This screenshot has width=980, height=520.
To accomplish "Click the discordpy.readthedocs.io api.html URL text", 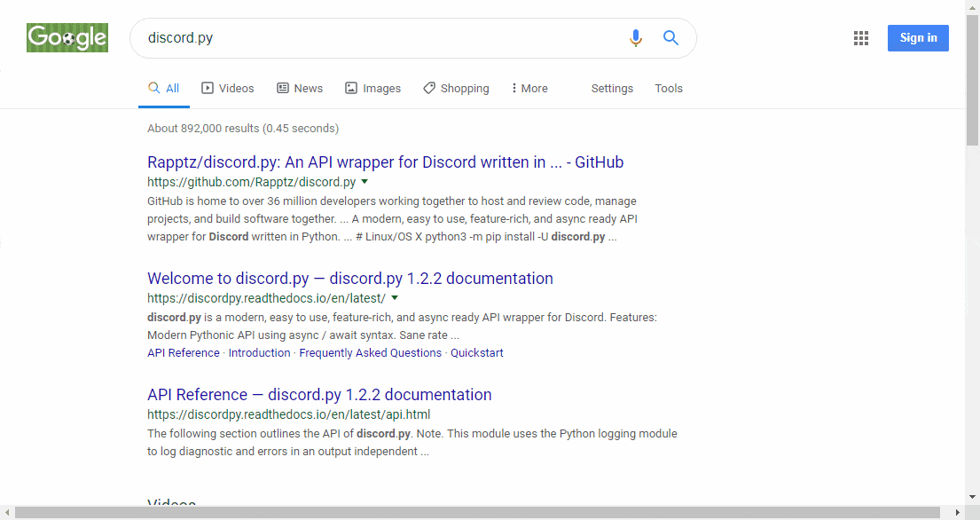I will pyautogui.click(x=289, y=414).
